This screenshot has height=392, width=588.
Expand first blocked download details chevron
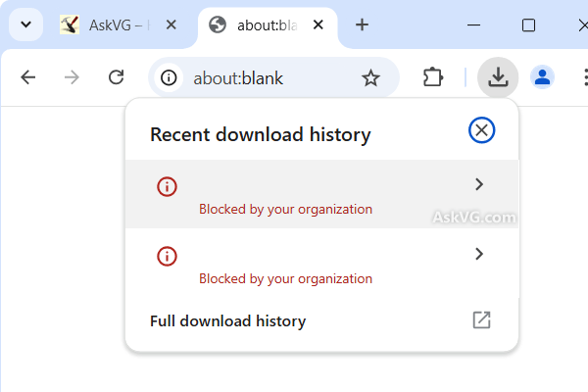pos(479,184)
